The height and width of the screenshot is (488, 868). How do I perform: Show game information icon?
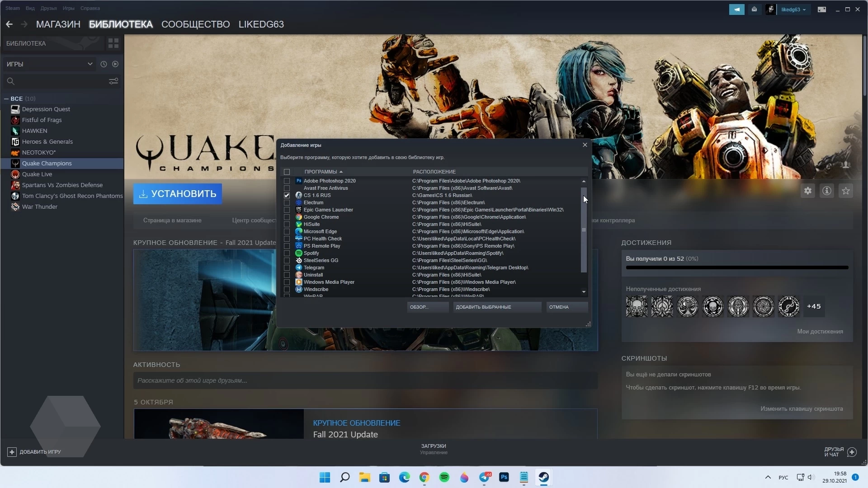click(x=827, y=191)
